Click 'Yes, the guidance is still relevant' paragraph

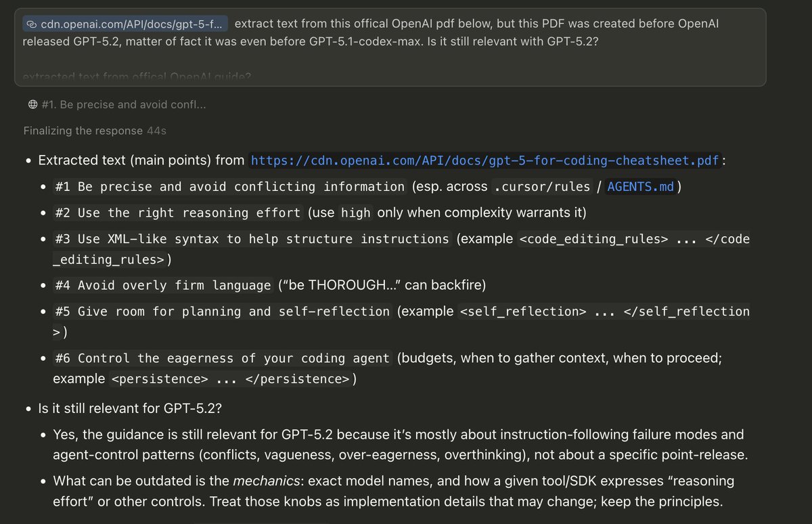pyautogui.click(x=400, y=445)
